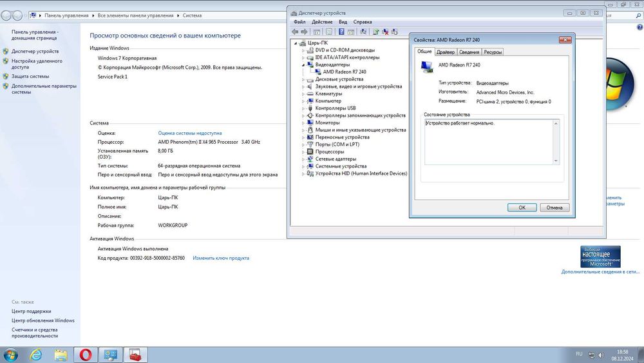This screenshot has width=644, height=363.
Task: Open the Файл menu in Device Manager
Action: [x=299, y=22]
